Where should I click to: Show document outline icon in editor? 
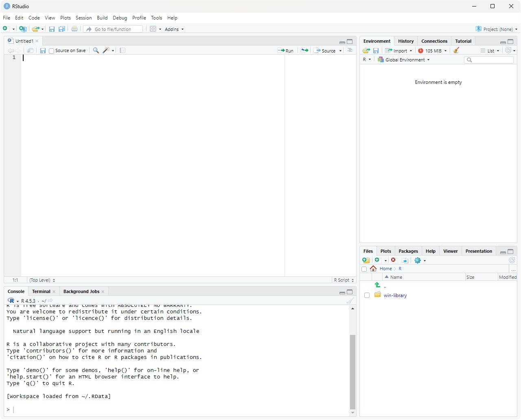350,50
